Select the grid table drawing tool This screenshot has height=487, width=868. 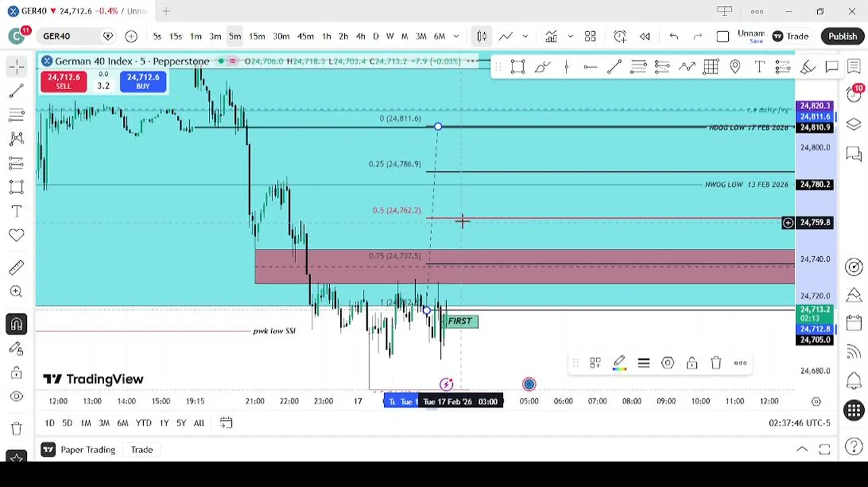(710, 66)
